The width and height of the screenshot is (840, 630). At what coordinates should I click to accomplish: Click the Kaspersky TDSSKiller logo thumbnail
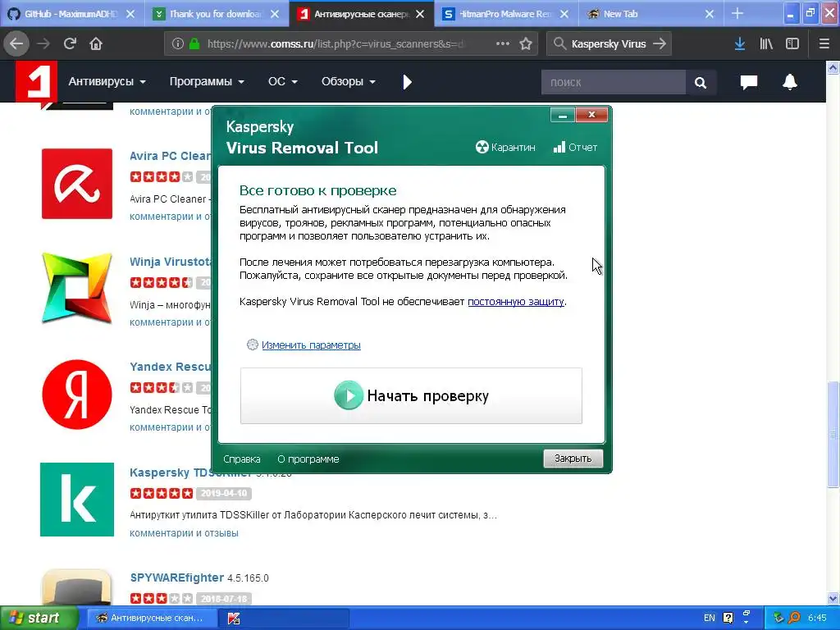click(77, 500)
